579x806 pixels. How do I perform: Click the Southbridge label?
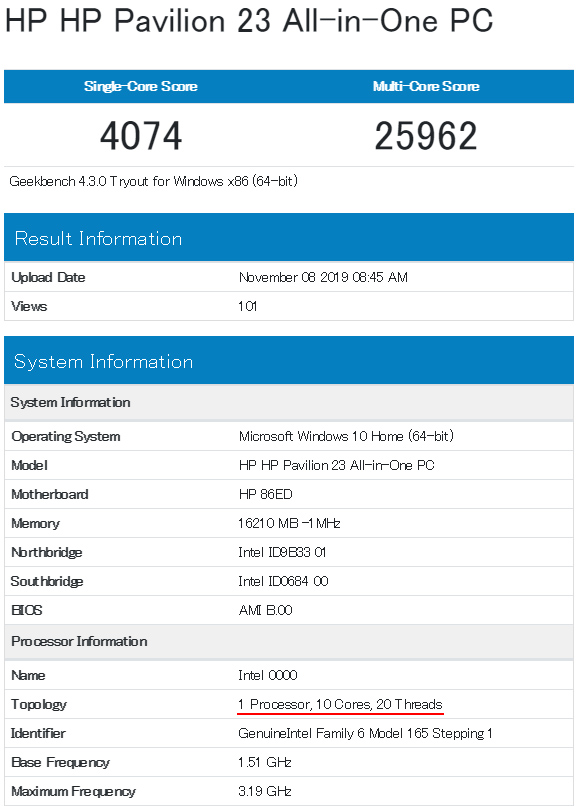point(47,581)
